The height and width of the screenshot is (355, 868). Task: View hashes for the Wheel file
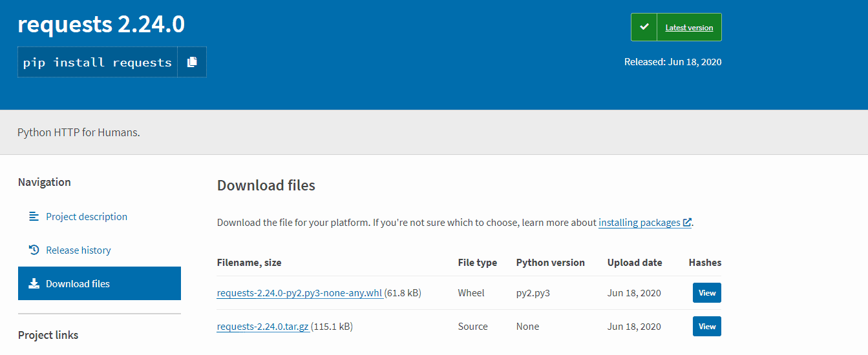coord(707,293)
